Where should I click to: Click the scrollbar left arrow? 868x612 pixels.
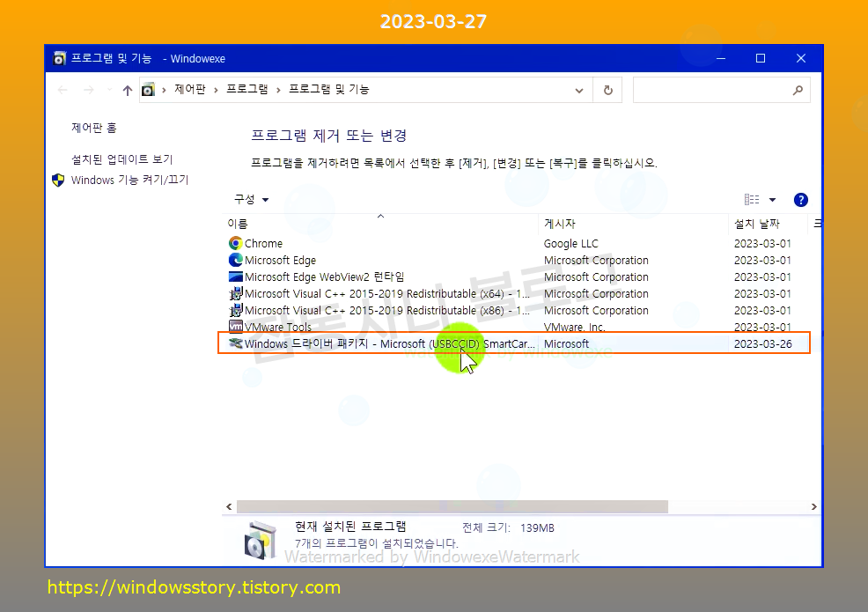[x=229, y=506]
